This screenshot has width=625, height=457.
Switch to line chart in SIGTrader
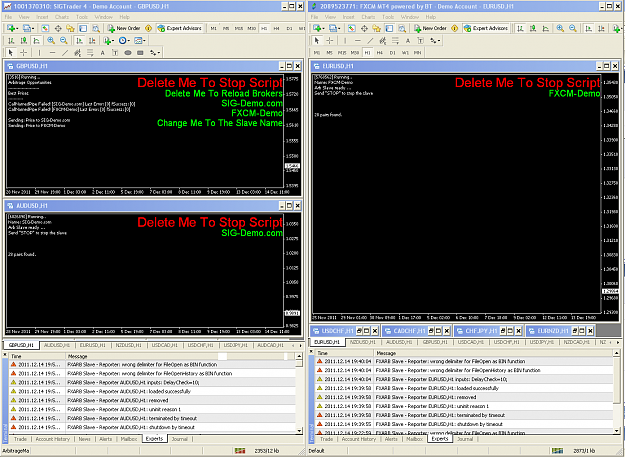click(37, 41)
